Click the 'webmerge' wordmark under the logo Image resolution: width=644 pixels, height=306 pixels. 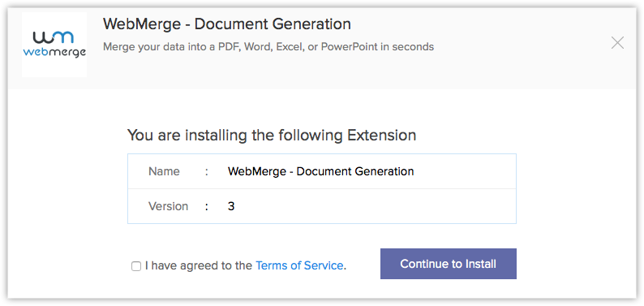54,53
